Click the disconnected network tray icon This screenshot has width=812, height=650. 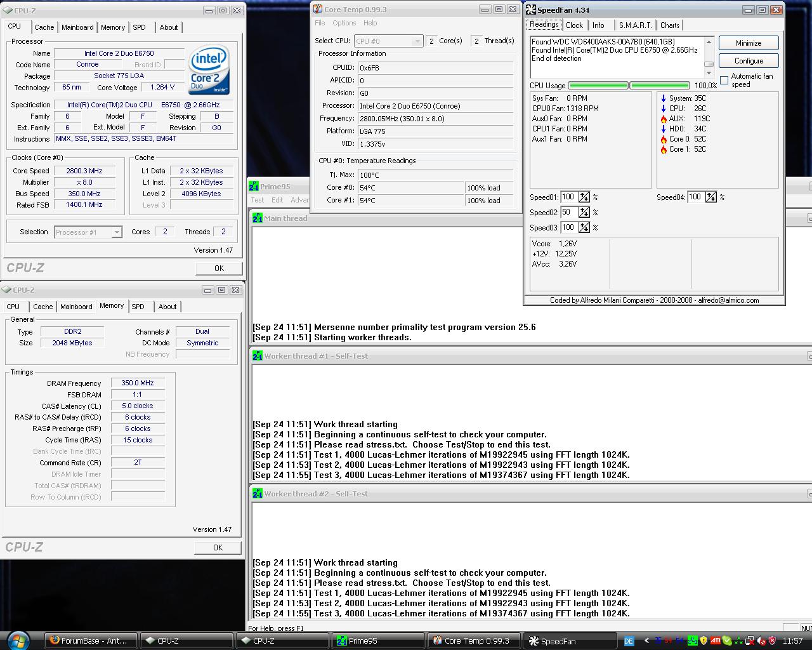750,641
